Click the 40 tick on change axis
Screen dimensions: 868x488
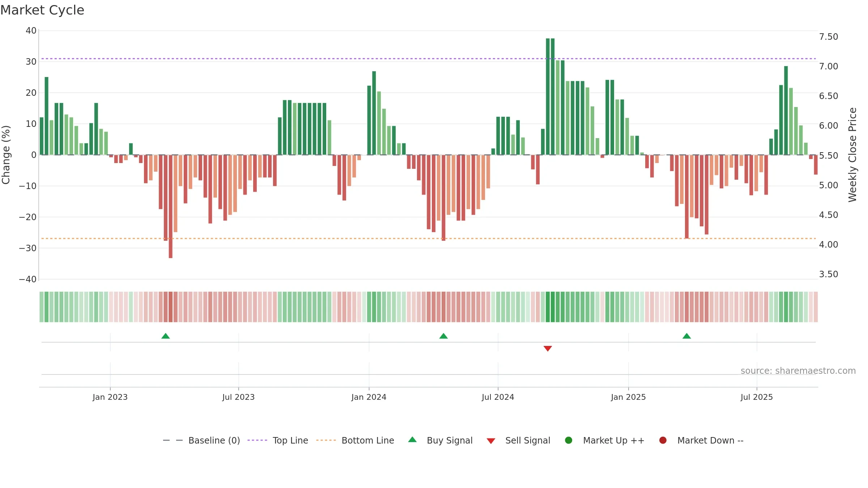pos(31,31)
